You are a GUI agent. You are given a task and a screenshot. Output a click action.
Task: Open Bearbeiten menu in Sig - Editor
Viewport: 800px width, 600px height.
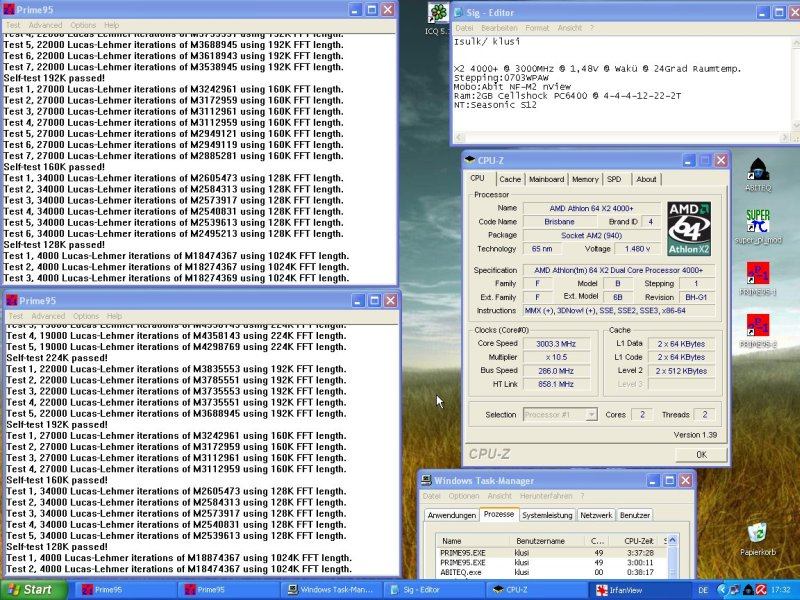[x=499, y=28]
